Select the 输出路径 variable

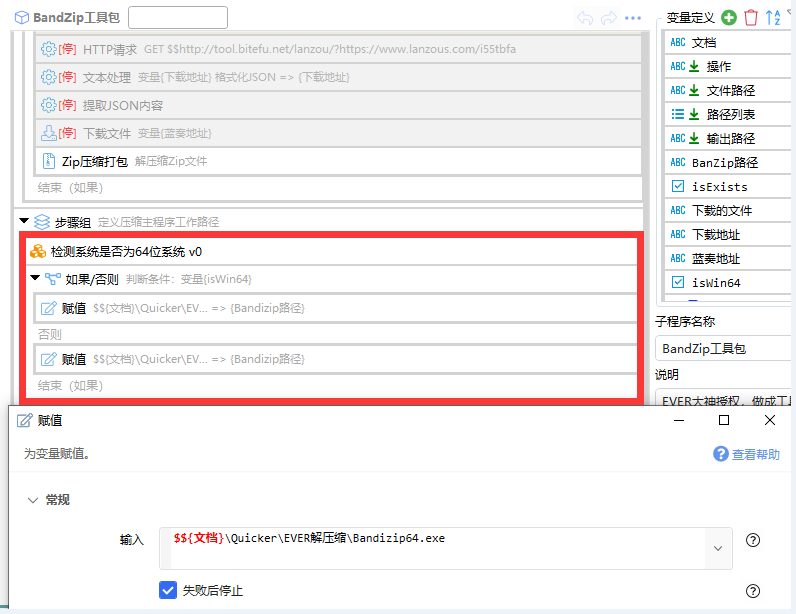coord(727,138)
